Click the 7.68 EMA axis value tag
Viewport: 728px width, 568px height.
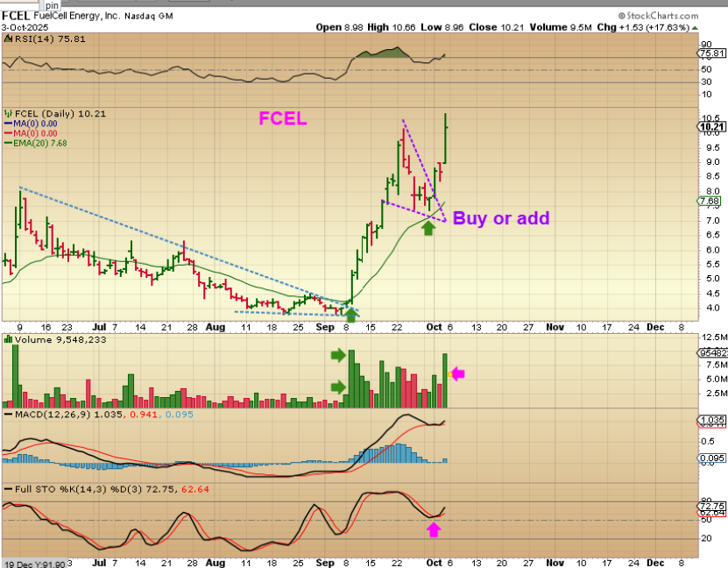click(x=710, y=201)
